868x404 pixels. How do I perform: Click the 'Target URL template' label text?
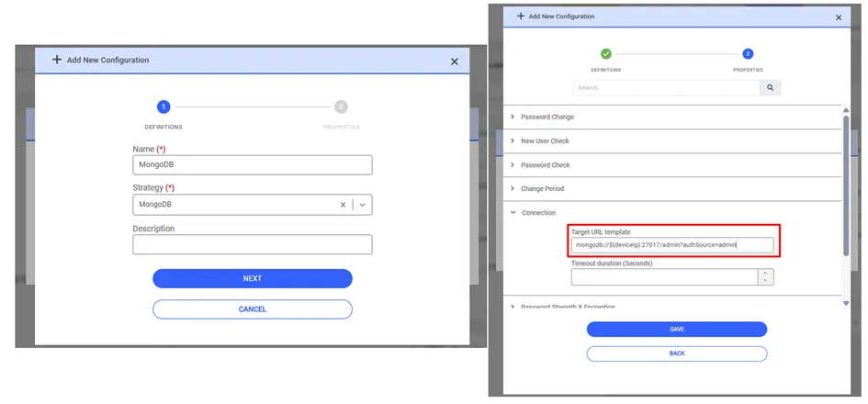pos(601,232)
